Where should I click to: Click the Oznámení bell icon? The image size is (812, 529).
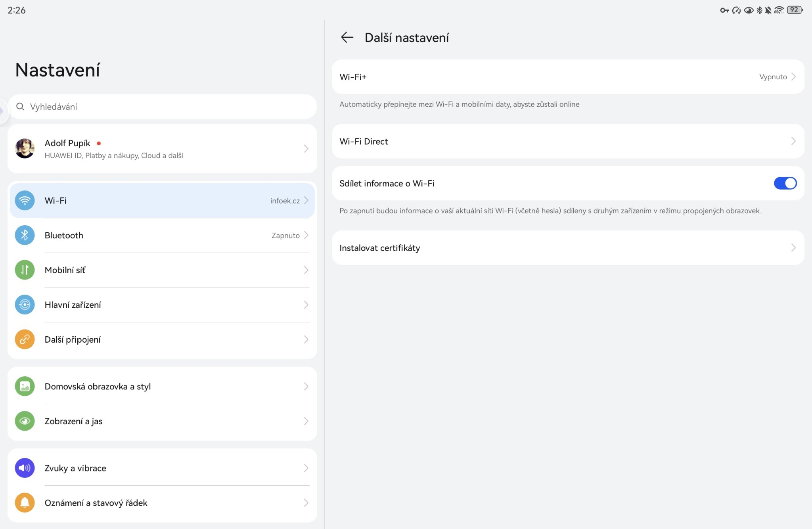pos(25,502)
